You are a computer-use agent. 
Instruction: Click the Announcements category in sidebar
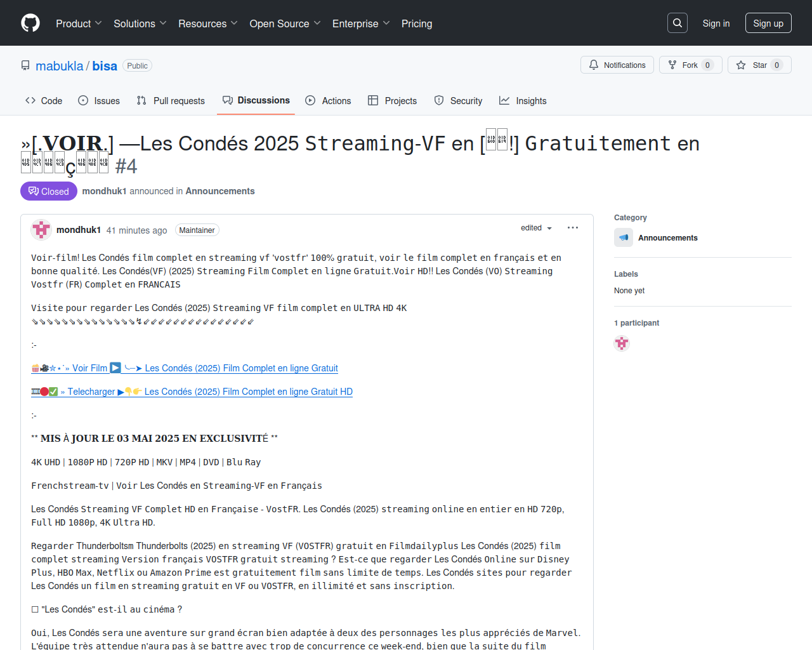pos(668,237)
